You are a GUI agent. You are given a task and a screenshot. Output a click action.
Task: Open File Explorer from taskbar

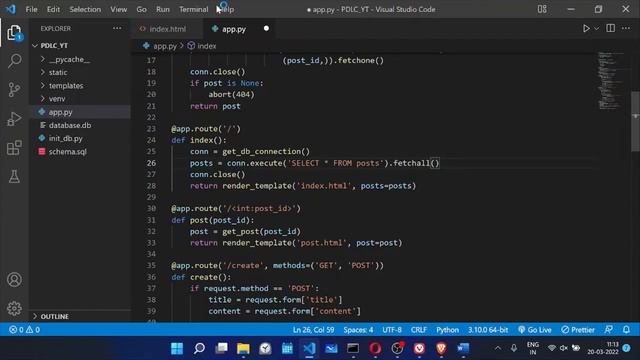pos(243,349)
